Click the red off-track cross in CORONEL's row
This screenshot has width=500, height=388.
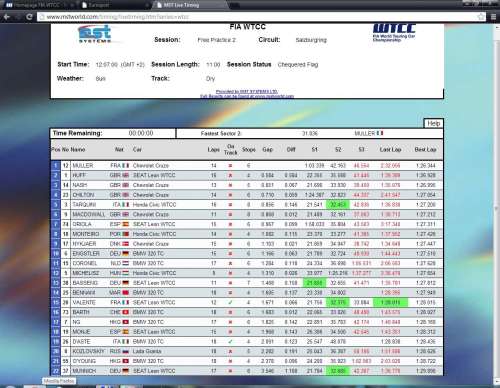point(230,263)
